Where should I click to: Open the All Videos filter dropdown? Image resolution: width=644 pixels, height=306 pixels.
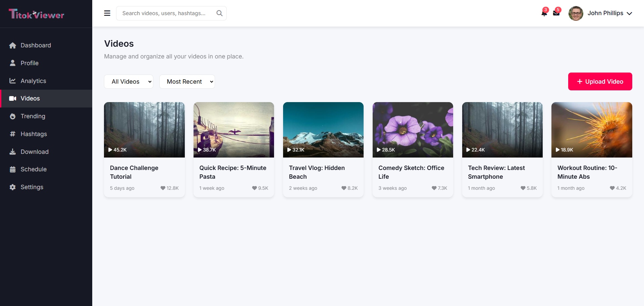(129, 81)
